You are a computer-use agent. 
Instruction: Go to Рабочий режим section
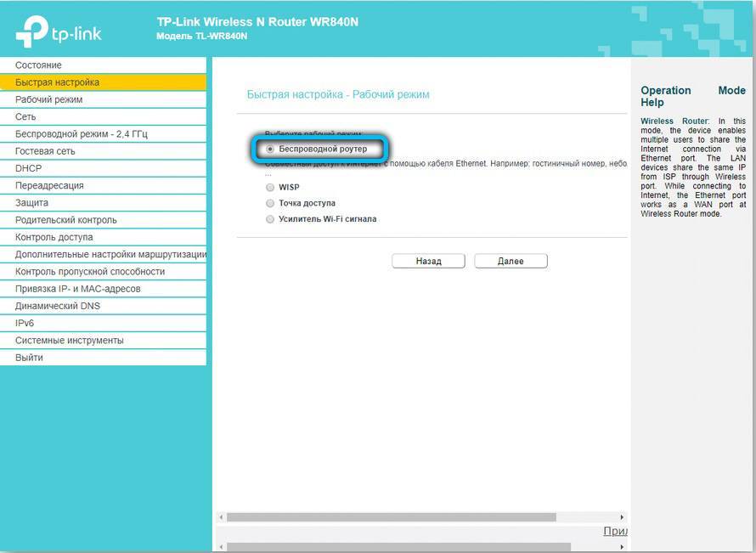point(49,99)
